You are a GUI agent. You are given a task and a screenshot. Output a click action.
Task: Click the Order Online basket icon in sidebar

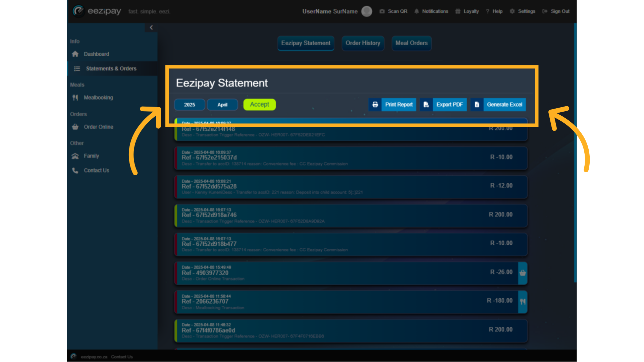pos(75,127)
